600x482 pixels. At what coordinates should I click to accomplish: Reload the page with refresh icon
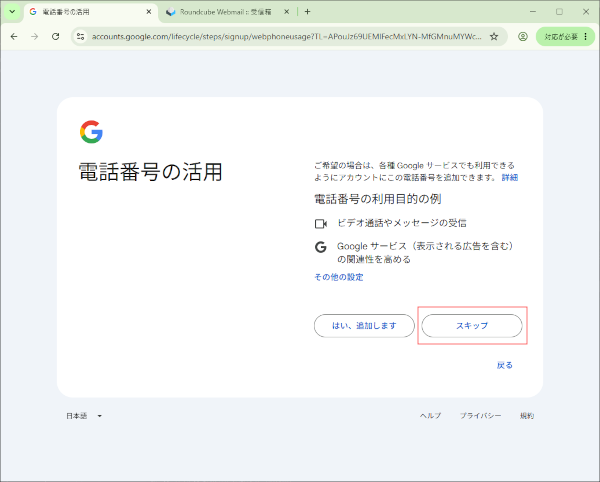pyautogui.click(x=55, y=37)
